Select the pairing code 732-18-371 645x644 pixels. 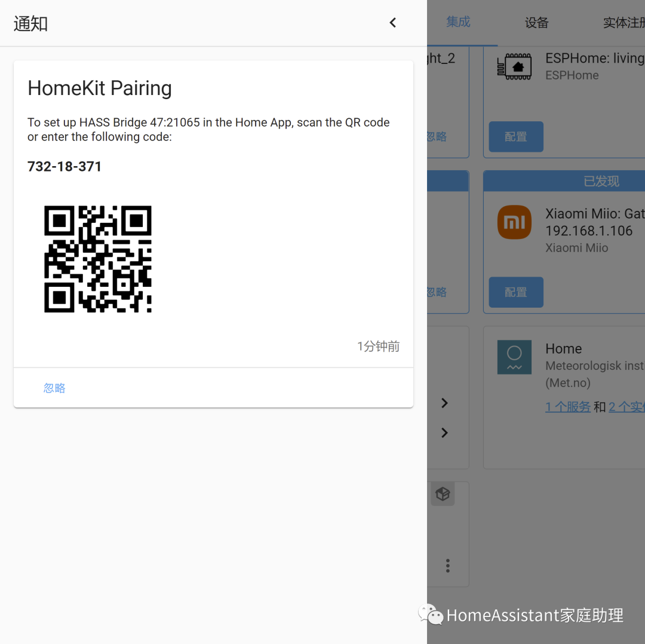(64, 166)
